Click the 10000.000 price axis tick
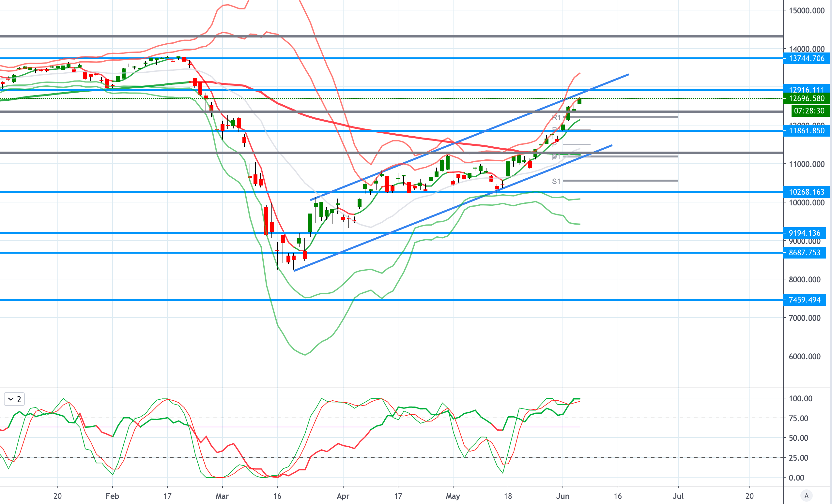 807,202
